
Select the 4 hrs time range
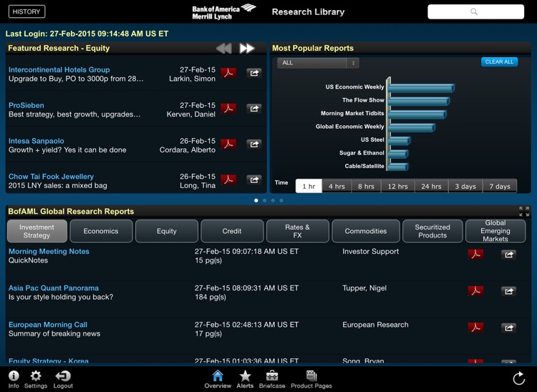(337, 186)
